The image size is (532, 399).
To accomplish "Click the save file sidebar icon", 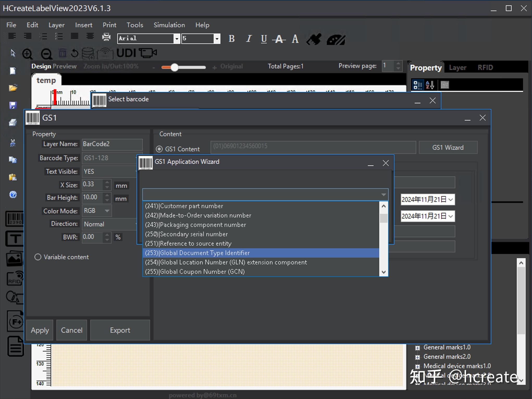I will pyautogui.click(x=13, y=105).
